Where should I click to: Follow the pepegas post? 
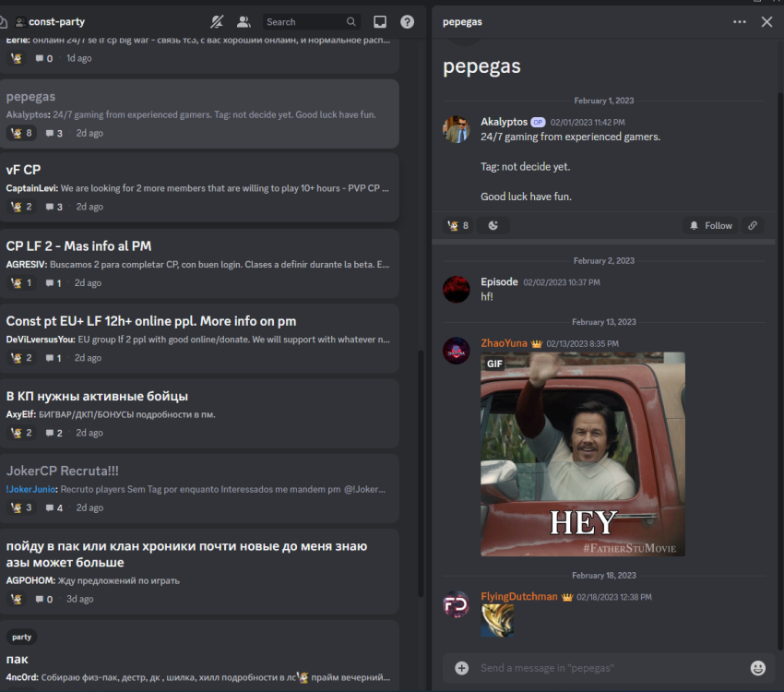click(709, 225)
